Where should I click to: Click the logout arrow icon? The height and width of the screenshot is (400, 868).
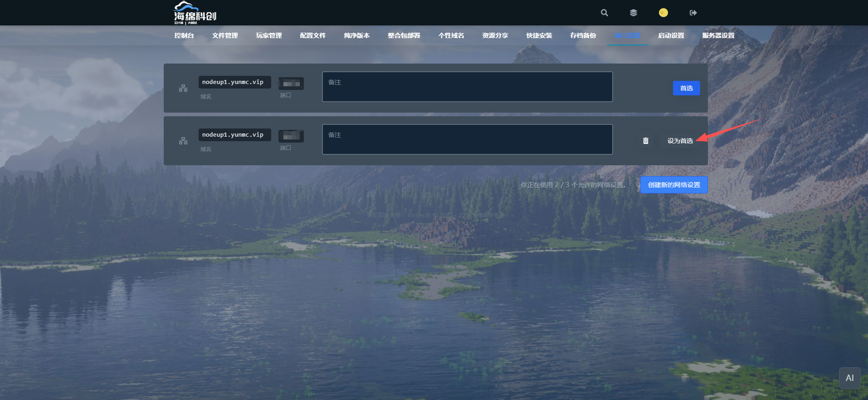click(x=693, y=13)
